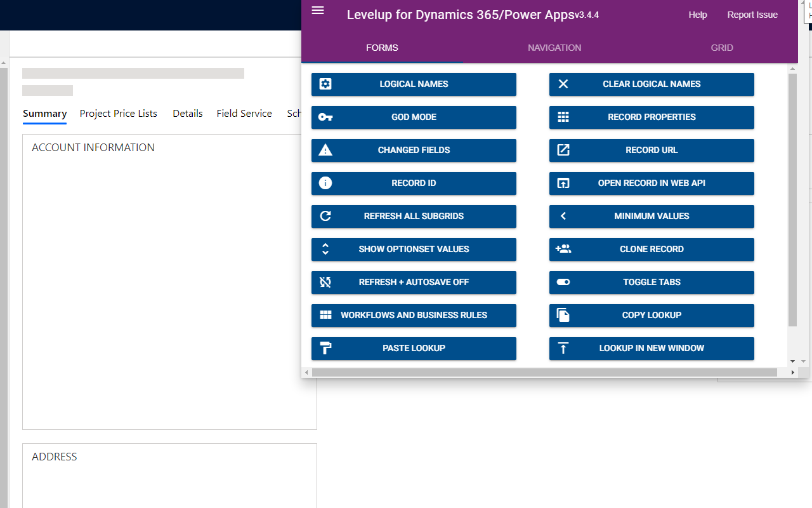Open the hamburger menu
This screenshot has height=508, width=812.
coord(317,10)
